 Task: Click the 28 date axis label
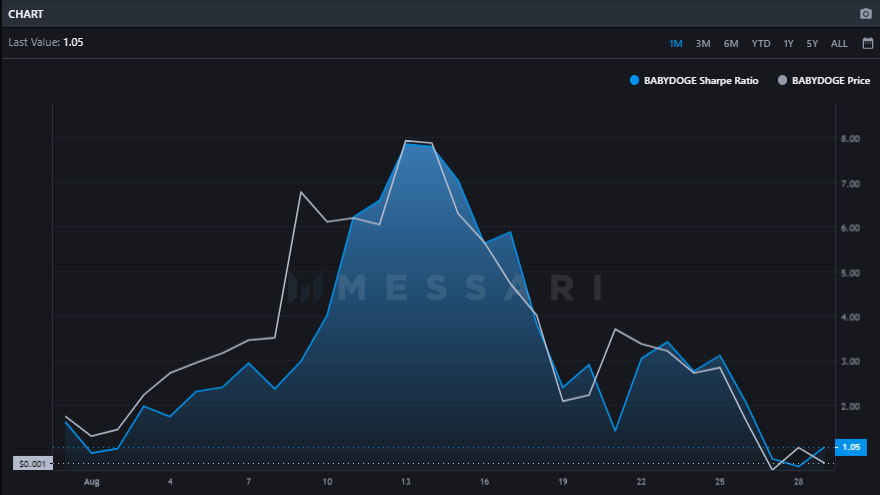coord(799,482)
